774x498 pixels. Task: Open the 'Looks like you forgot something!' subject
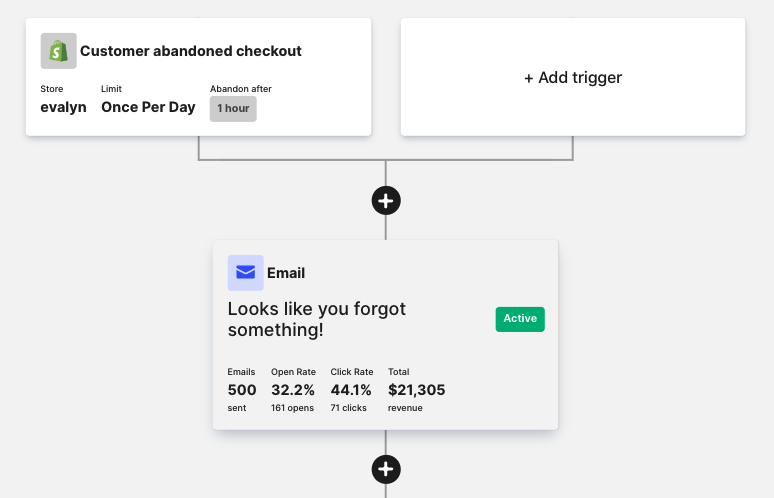[x=317, y=319]
